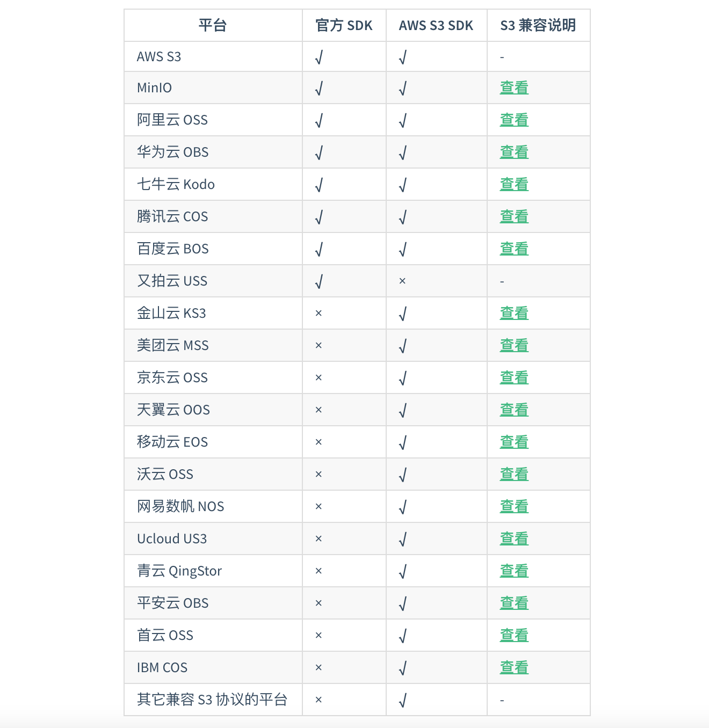Image resolution: width=709 pixels, height=728 pixels.
Task: Select the 美团云 MSS cell
Action: click(x=213, y=345)
